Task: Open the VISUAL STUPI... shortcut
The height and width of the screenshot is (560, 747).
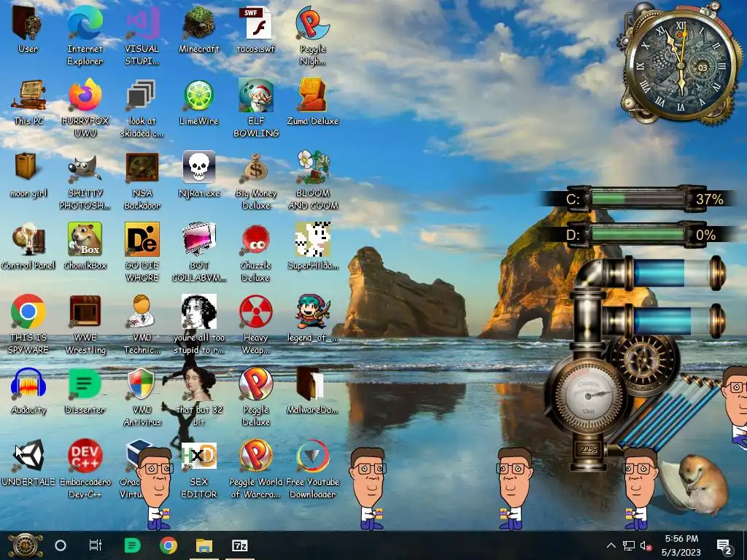Action: (x=142, y=34)
